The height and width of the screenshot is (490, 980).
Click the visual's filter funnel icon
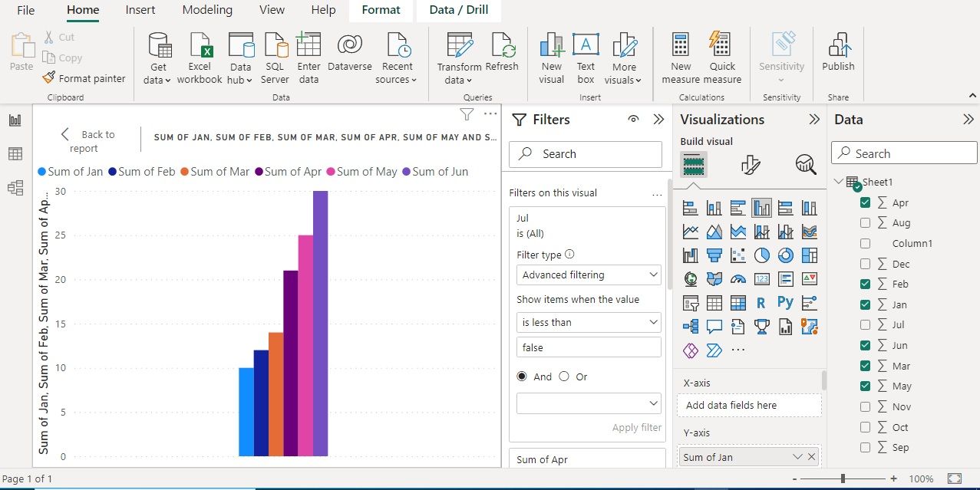point(466,114)
